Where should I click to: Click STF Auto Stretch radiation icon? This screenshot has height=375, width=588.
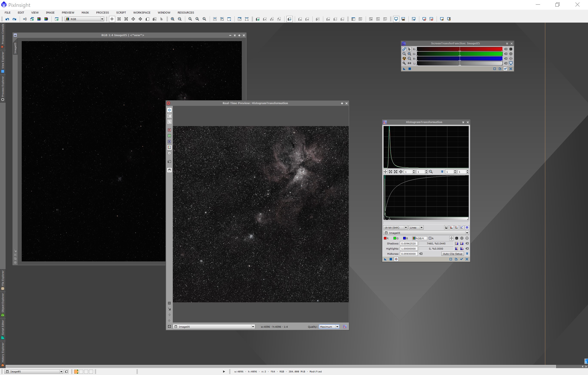[x=404, y=59]
